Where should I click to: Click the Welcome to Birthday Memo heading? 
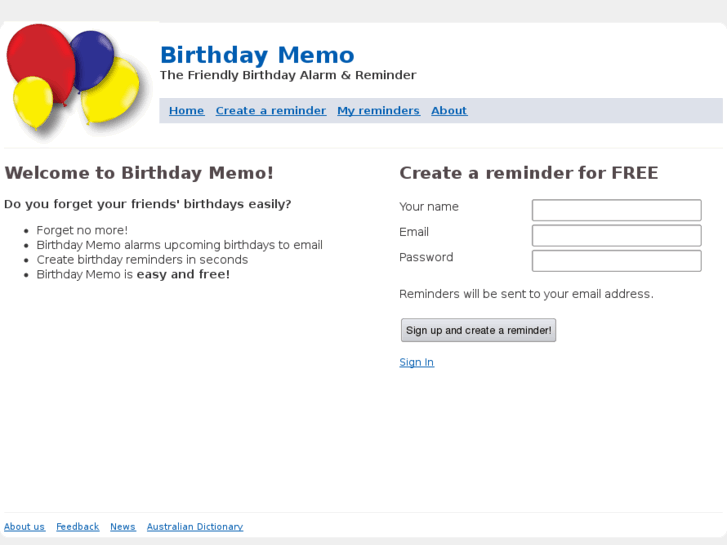pos(139,173)
